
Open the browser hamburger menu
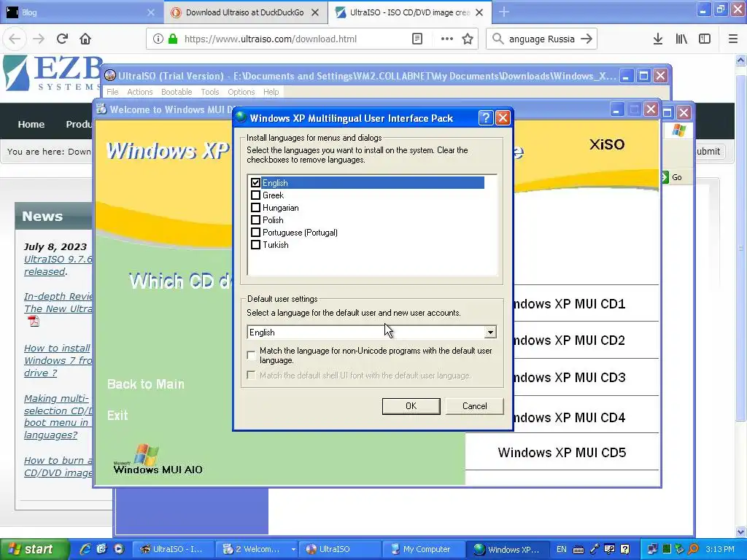point(733,39)
